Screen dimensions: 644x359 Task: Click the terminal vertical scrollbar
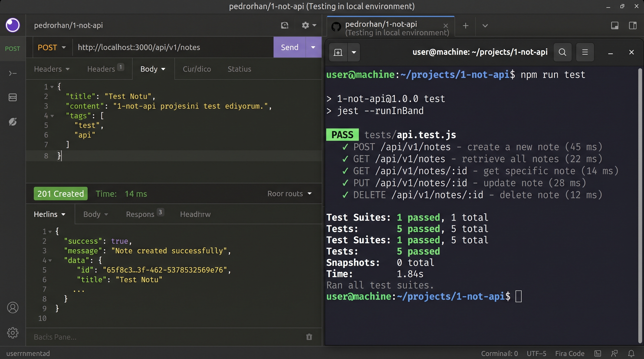click(640, 206)
